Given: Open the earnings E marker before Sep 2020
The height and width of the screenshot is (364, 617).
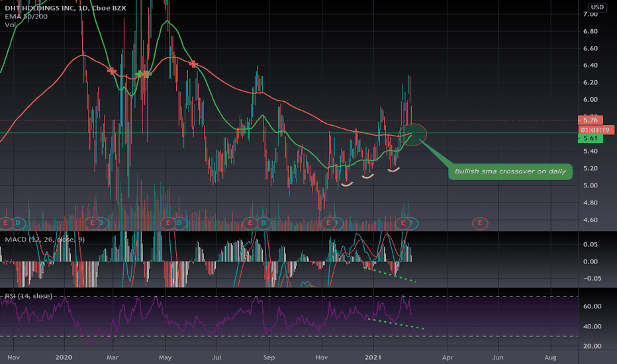Looking at the screenshot, I should [x=250, y=224].
